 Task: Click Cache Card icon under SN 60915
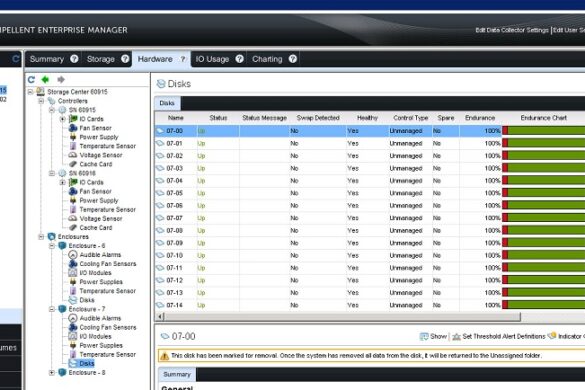tap(73, 164)
